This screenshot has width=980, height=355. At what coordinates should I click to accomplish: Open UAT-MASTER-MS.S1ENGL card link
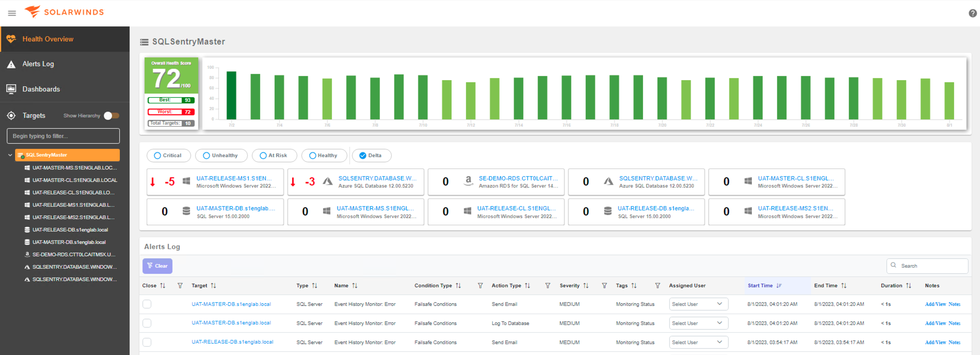(x=376, y=208)
